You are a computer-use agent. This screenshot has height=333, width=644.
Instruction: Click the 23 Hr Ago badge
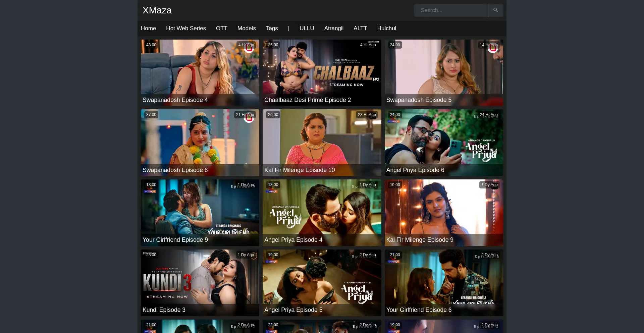point(367,115)
